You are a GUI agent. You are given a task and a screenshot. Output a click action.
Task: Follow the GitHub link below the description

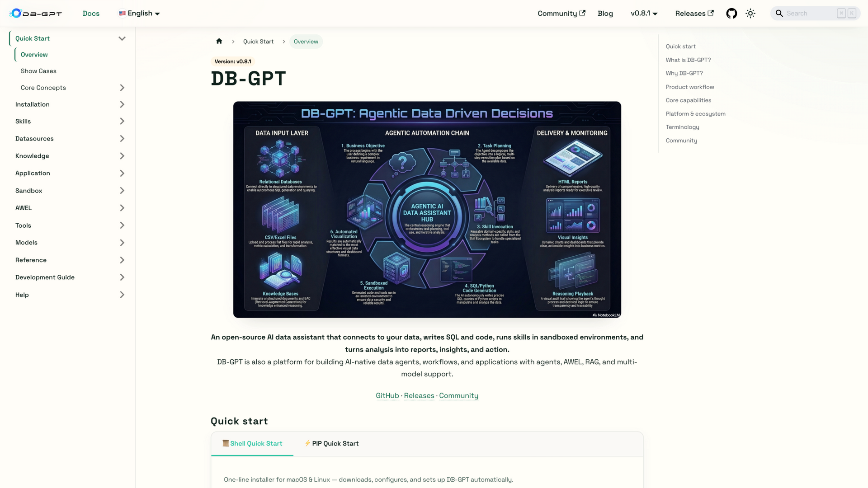click(387, 395)
